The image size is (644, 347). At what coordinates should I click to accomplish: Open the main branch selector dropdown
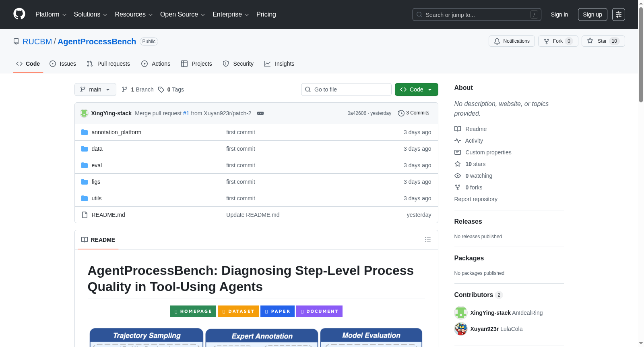pos(95,89)
